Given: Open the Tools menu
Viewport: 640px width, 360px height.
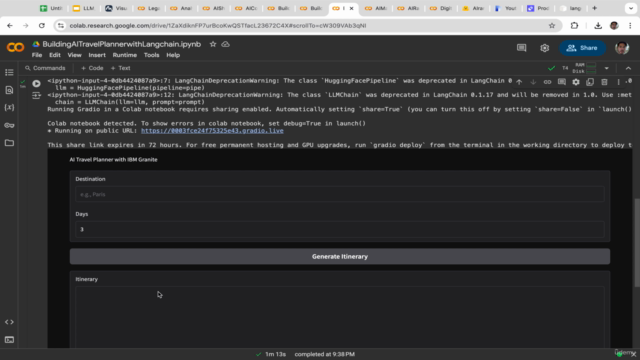Looking at the screenshot, I should point(151,55).
